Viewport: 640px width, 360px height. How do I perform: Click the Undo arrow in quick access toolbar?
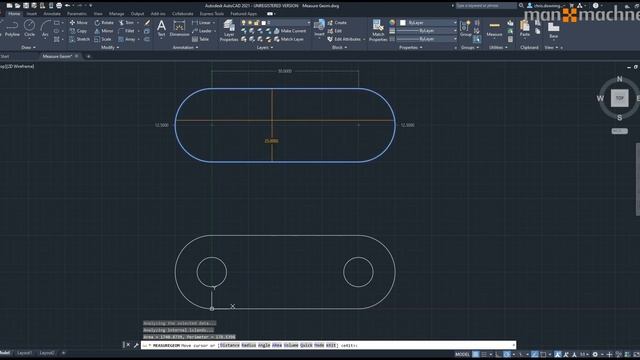tap(67, 6)
